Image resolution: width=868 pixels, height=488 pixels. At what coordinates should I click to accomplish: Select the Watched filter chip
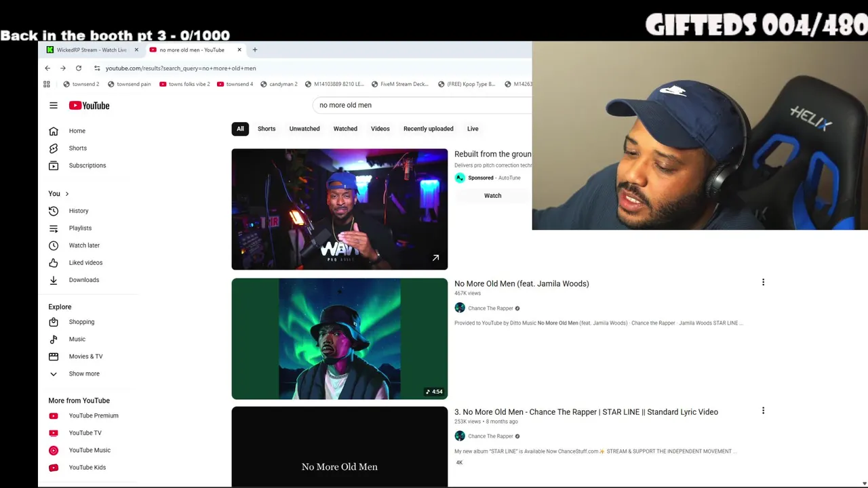pyautogui.click(x=345, y=129)
